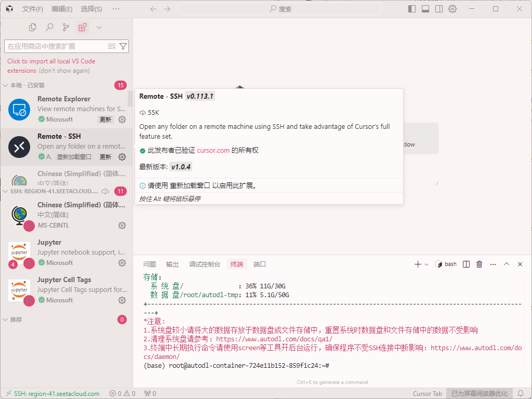
Task: Open SSH: region-41.seetacloud.com remote indicator
Action: pos(54,394)
